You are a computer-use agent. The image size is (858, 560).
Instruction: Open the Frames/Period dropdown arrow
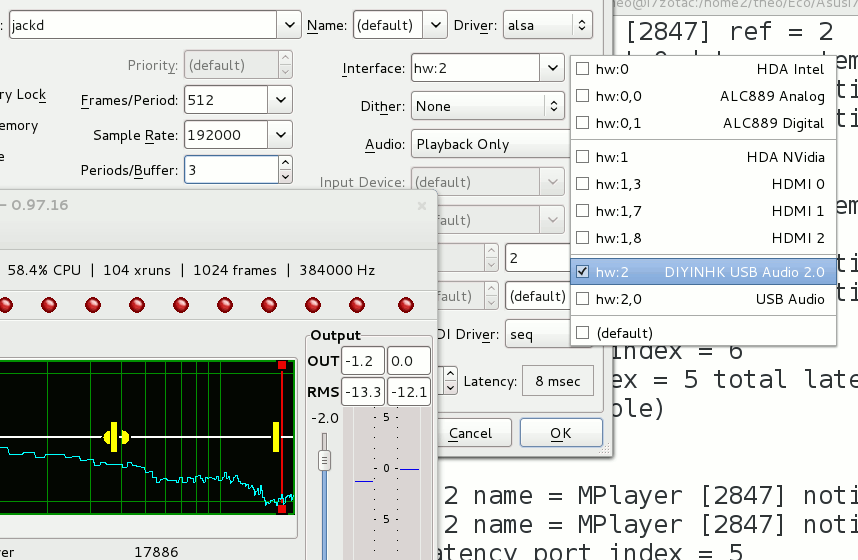point(281,100)
